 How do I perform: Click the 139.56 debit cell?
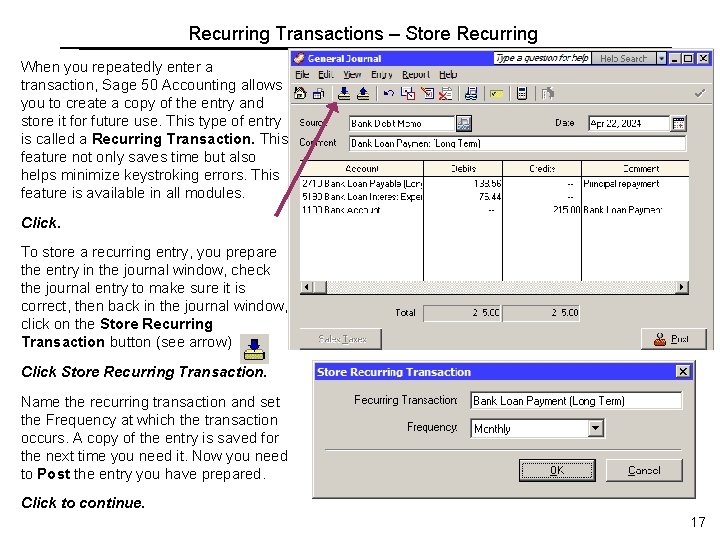[463, 184]
